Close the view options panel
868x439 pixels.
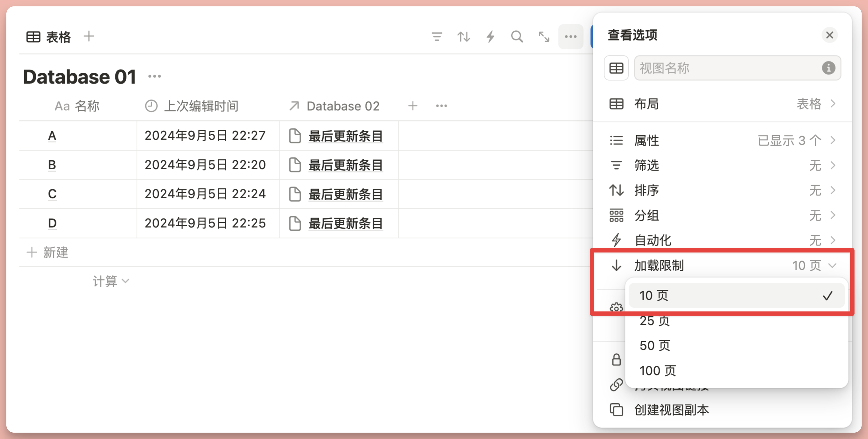[x=829, y=35]
